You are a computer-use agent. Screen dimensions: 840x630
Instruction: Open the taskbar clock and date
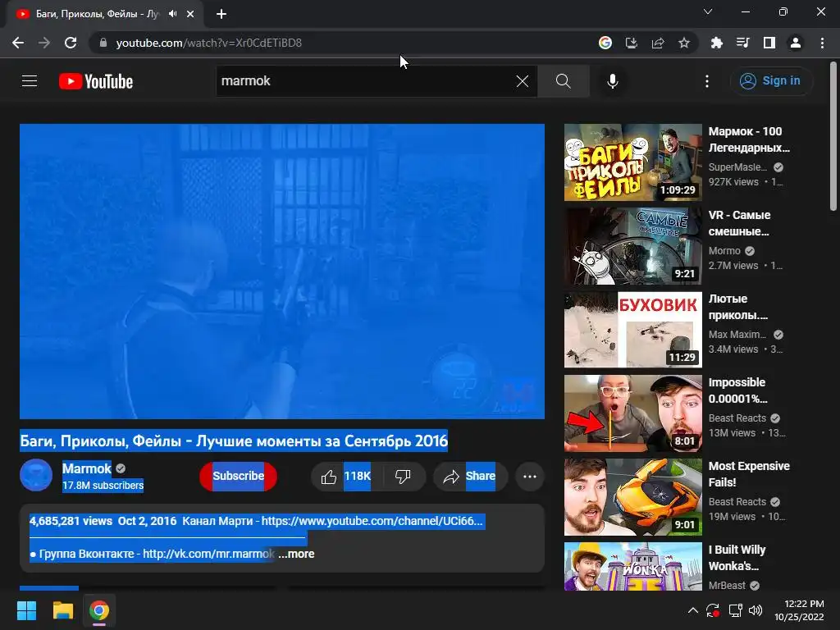799,610
